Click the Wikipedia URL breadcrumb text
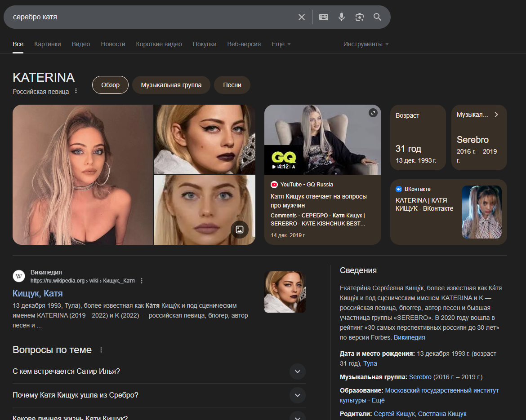Viewport: 526px width, 420px height. coord(83,281)
